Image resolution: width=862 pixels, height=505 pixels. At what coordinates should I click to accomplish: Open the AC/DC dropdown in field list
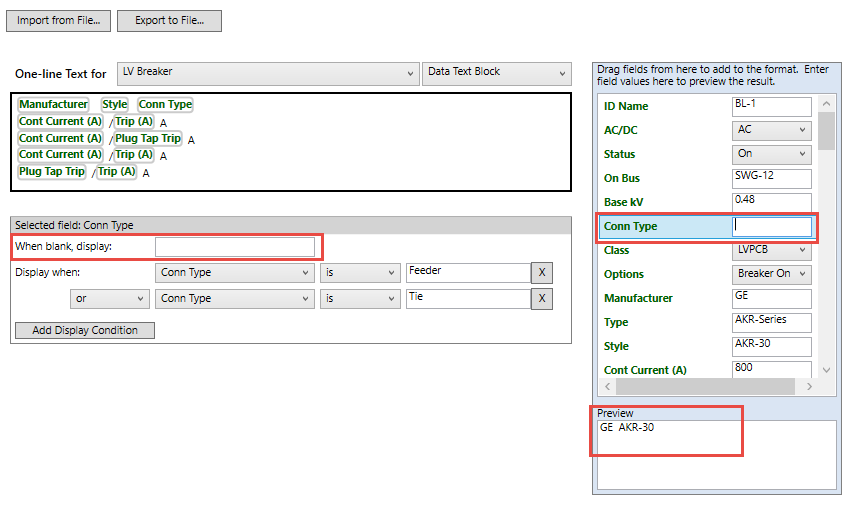pyautogui.click(x=771, y=130)
